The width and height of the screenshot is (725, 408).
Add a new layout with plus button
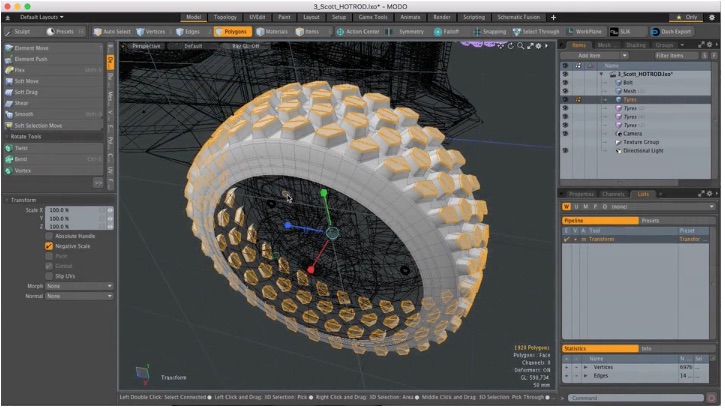(553, 18)
